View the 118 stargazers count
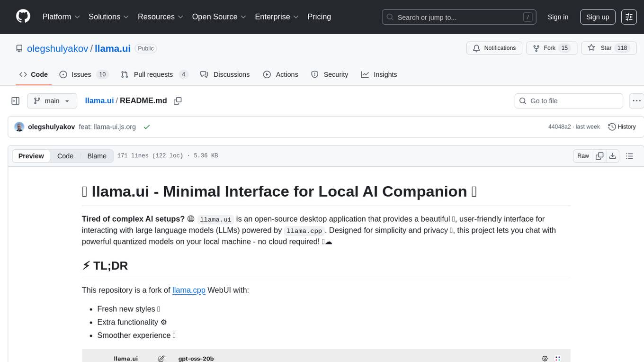 (622, 48)
